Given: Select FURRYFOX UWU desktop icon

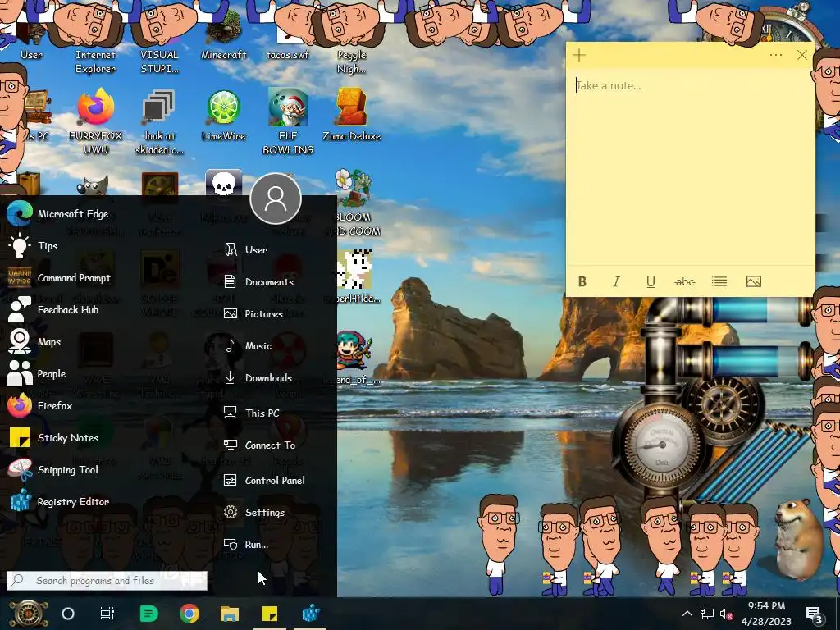Looking at the screenshot, I should coord(96,122).
